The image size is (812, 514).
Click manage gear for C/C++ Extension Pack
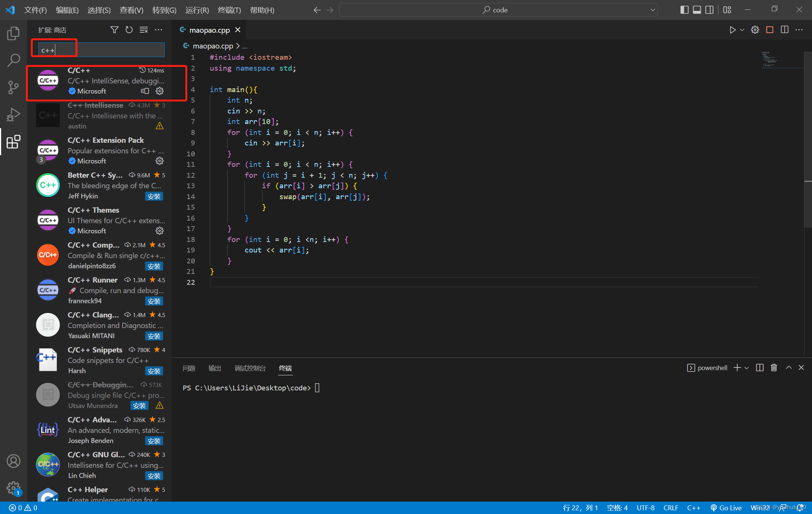(160, 161)
